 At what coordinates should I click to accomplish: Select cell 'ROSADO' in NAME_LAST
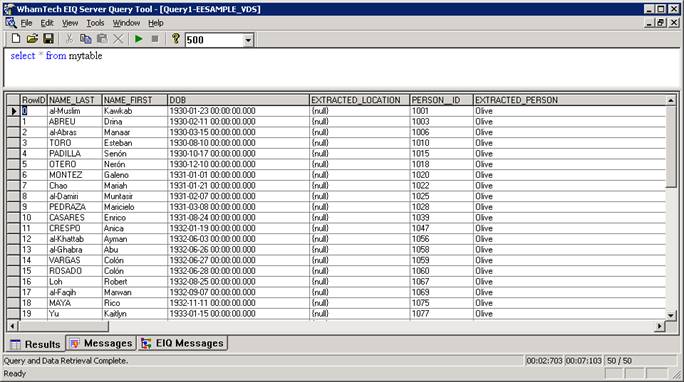point(75,271)
